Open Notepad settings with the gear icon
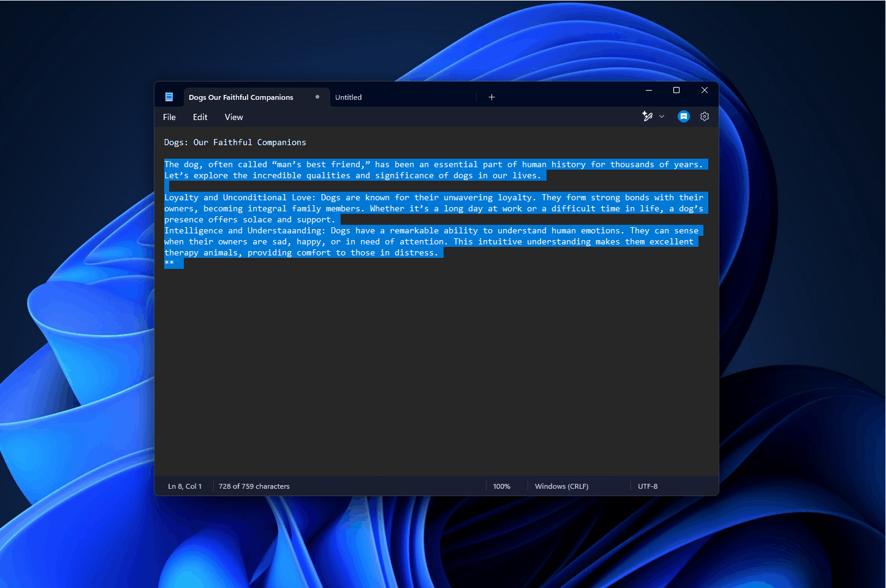The image size is (886, 588). (x=704, y=116)
